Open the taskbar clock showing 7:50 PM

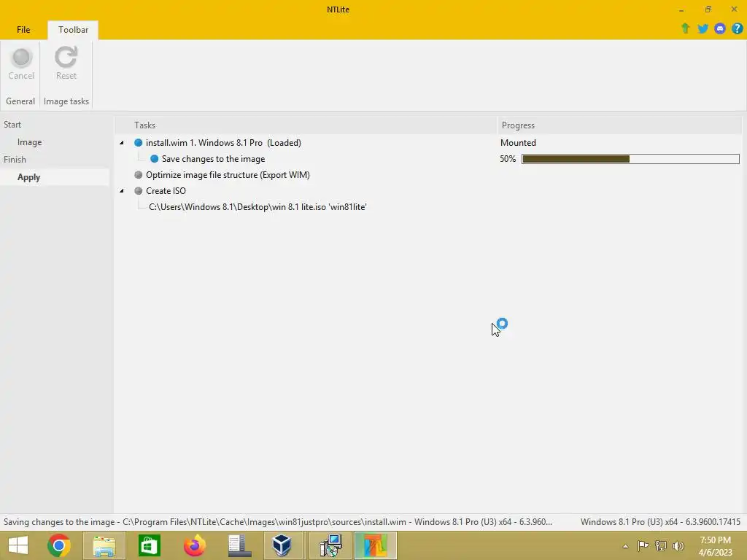pos(715,545)
